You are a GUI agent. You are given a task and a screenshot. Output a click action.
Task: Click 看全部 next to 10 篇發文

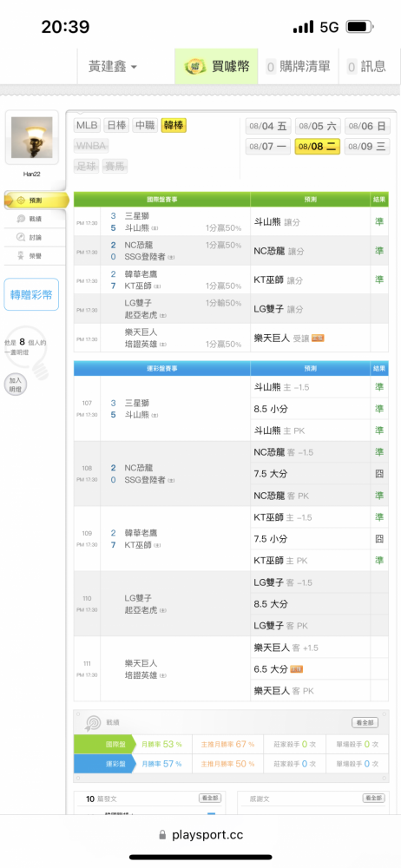(x=210, y=799)
